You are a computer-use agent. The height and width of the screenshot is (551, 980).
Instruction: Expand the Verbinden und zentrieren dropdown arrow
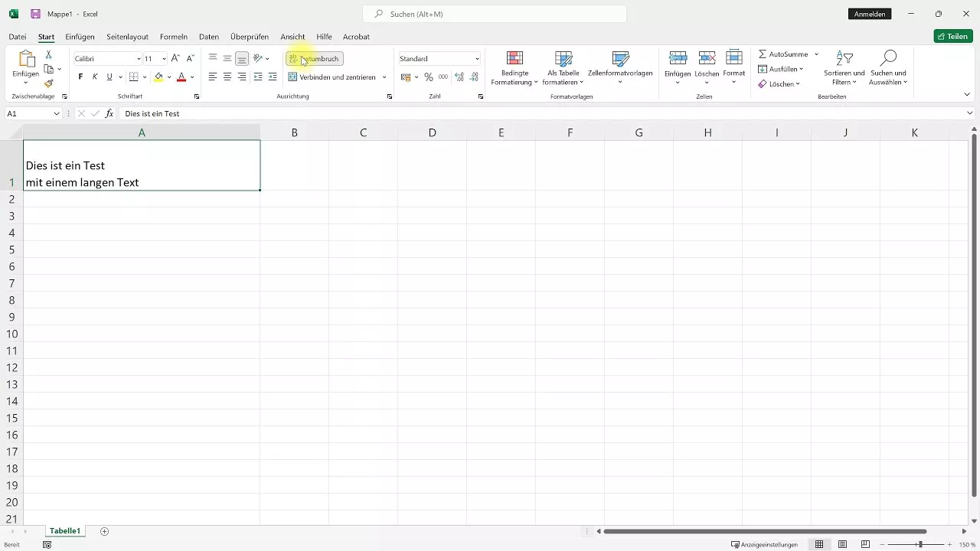(x=384, y=77)
